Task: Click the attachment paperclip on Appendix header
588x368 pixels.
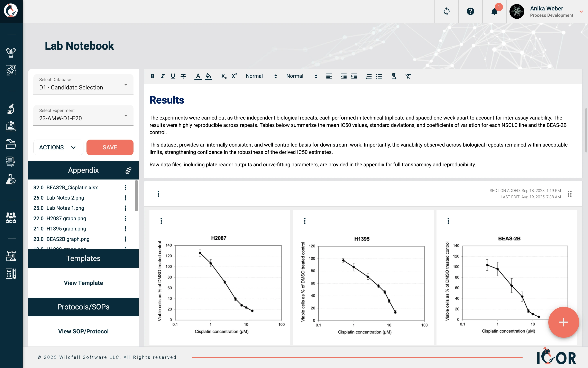Action: click(x=128, y=170)
